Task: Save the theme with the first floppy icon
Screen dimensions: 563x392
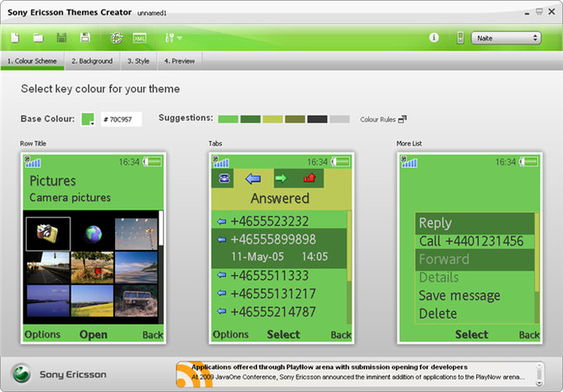Action: tap(62, 38)
